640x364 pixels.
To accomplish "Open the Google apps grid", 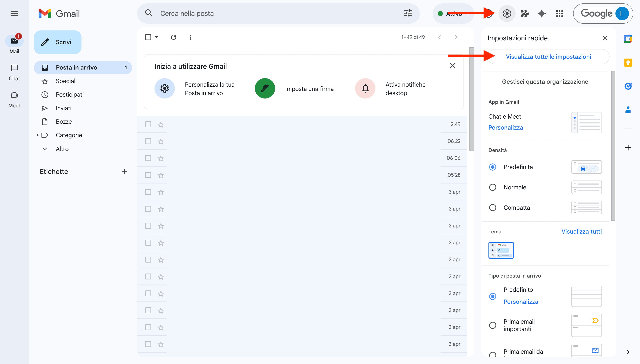I will tap(559, 14).
